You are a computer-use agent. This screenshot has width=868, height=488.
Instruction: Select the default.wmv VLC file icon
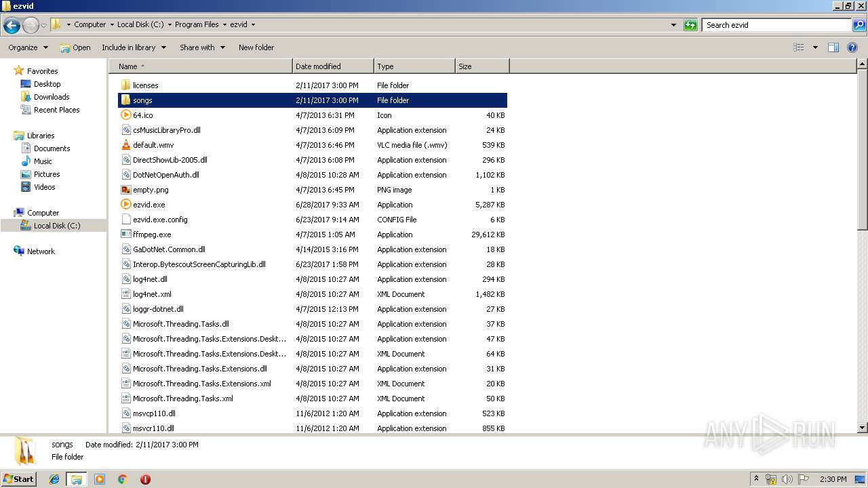tap(125, 145)
